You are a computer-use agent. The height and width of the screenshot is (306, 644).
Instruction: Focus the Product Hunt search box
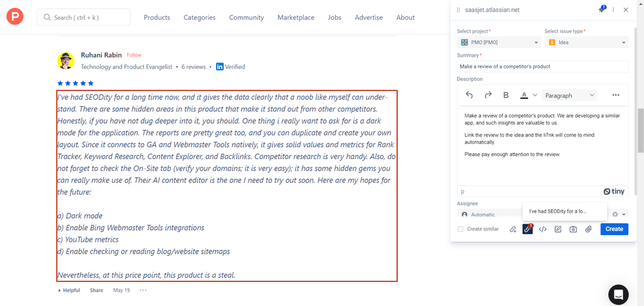pos(83,17)
